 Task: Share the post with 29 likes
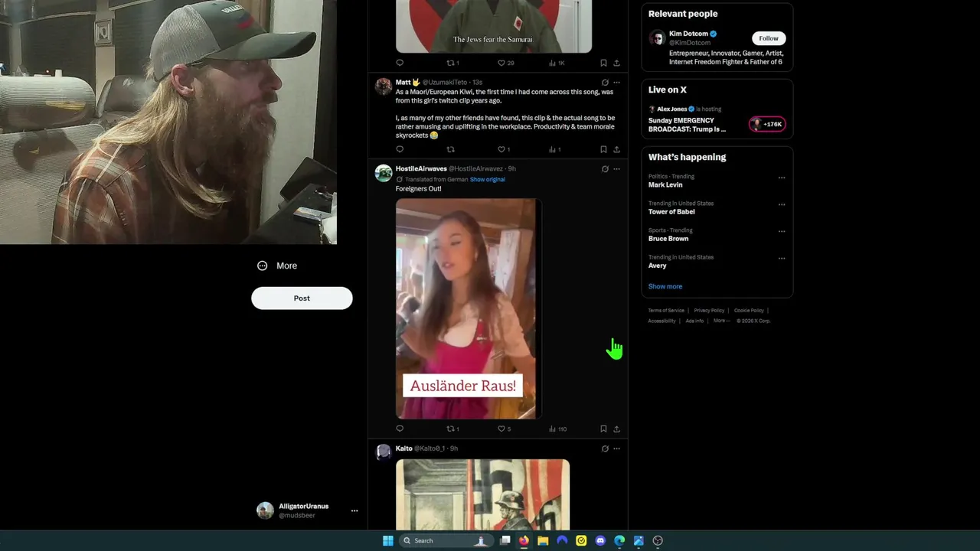pos(616,63)
